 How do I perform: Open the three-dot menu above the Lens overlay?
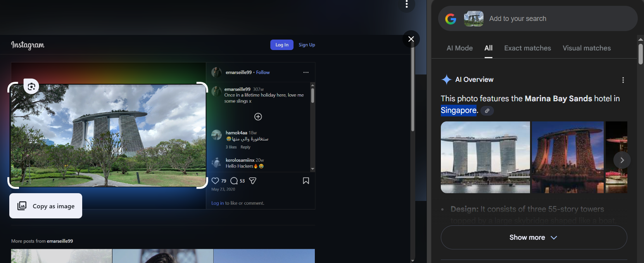point(406,4)
